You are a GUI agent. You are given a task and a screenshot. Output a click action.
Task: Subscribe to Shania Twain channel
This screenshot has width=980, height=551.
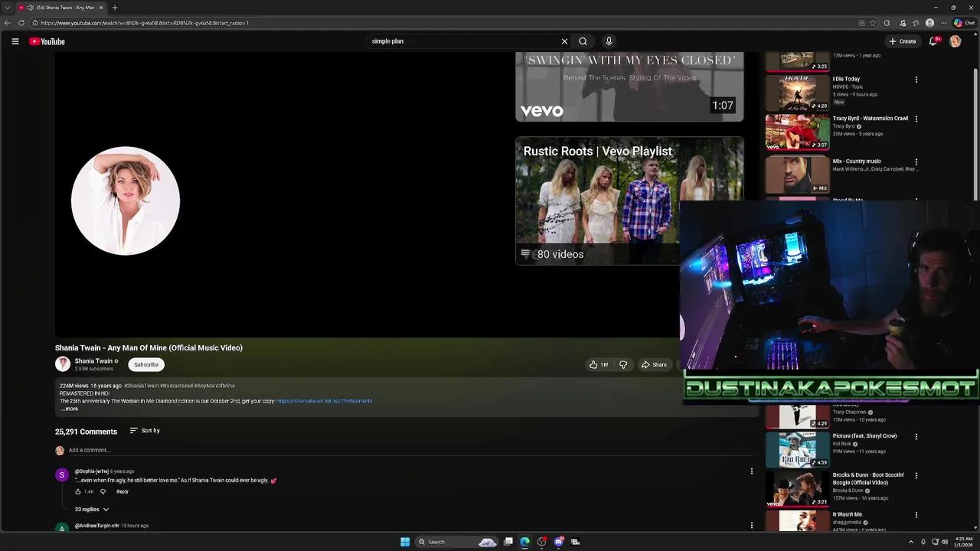[x=146, y=364]
